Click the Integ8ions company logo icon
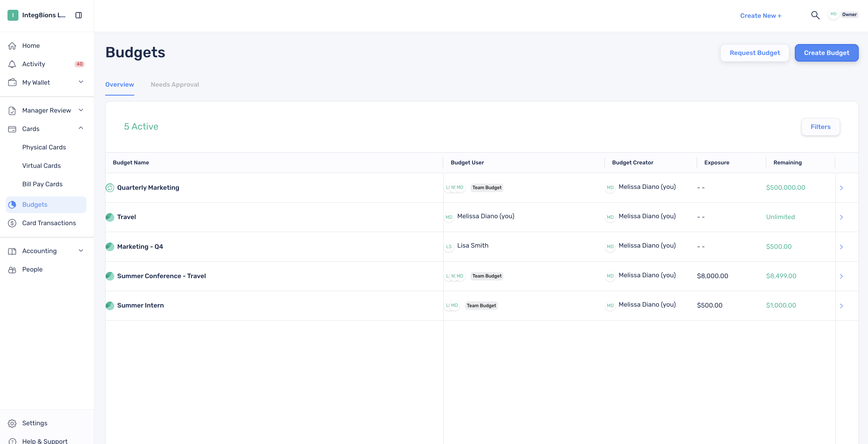The width and height of the screenshot is (868, 444). (13, 15)
